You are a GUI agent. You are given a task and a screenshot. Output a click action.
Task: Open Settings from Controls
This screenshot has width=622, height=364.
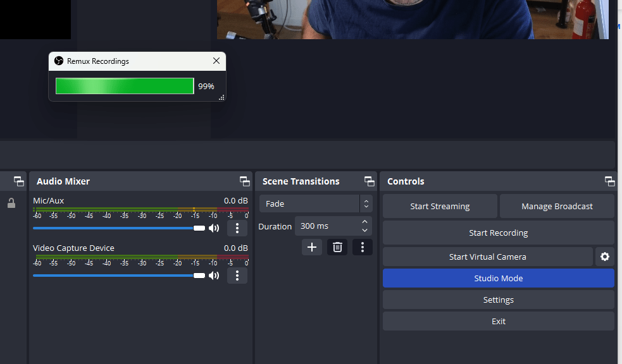499,300
